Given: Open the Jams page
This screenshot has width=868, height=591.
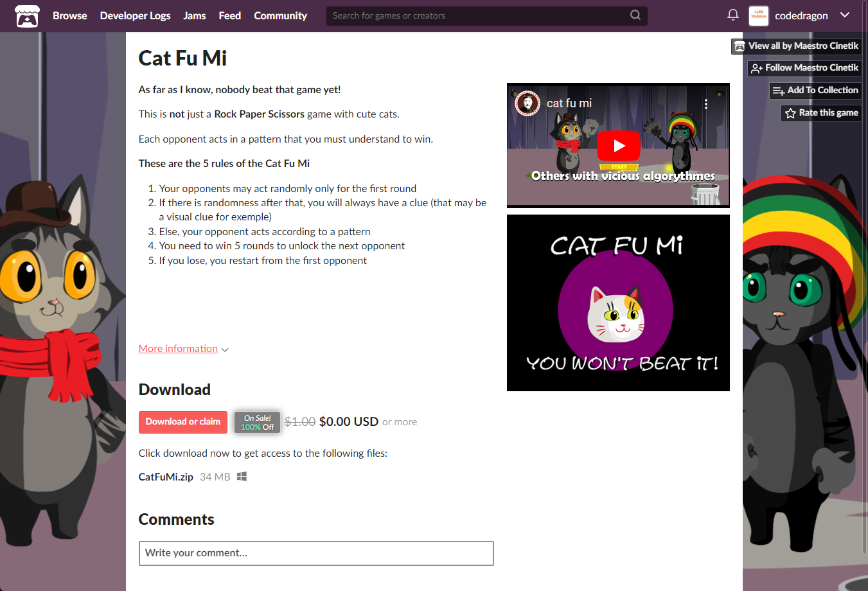Looking at the screenshot, I should 195,15.
